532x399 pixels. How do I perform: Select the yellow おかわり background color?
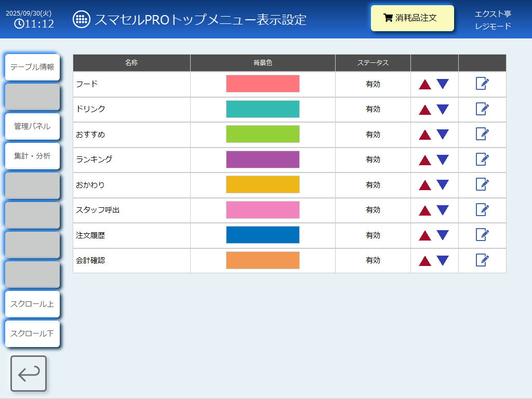pos(263,184)
